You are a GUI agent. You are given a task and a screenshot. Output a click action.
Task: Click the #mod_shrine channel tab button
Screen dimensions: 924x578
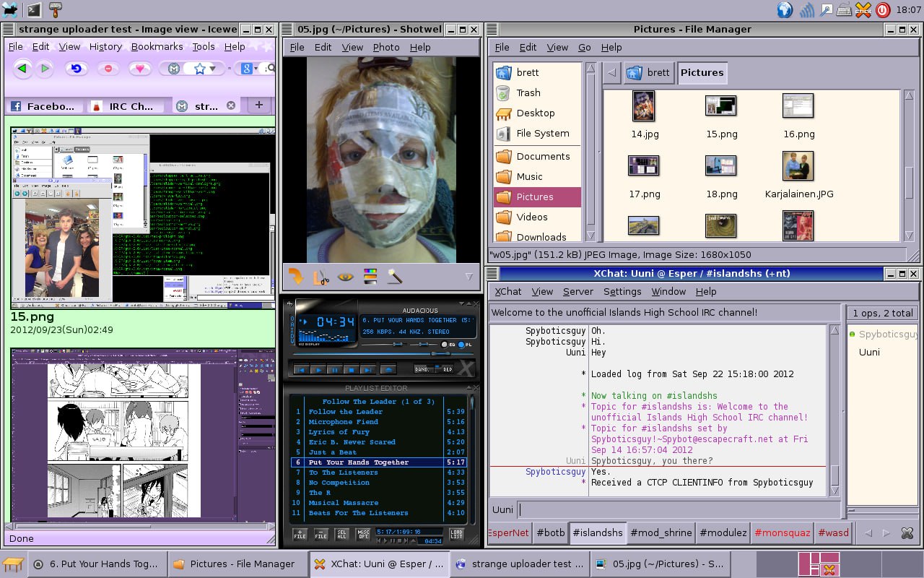coord(659,533)
